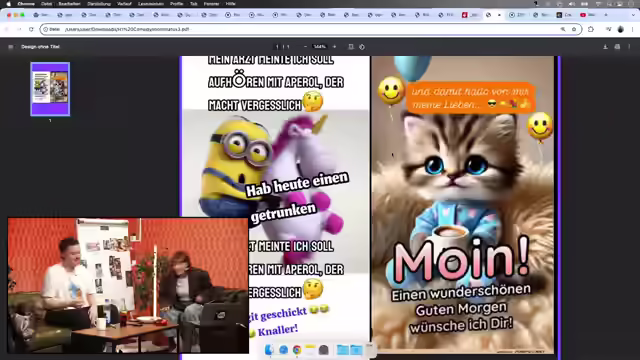Viewport: 640px width, 360px height.
Task: Open Finder from the Dock
Action: point(269,350)
